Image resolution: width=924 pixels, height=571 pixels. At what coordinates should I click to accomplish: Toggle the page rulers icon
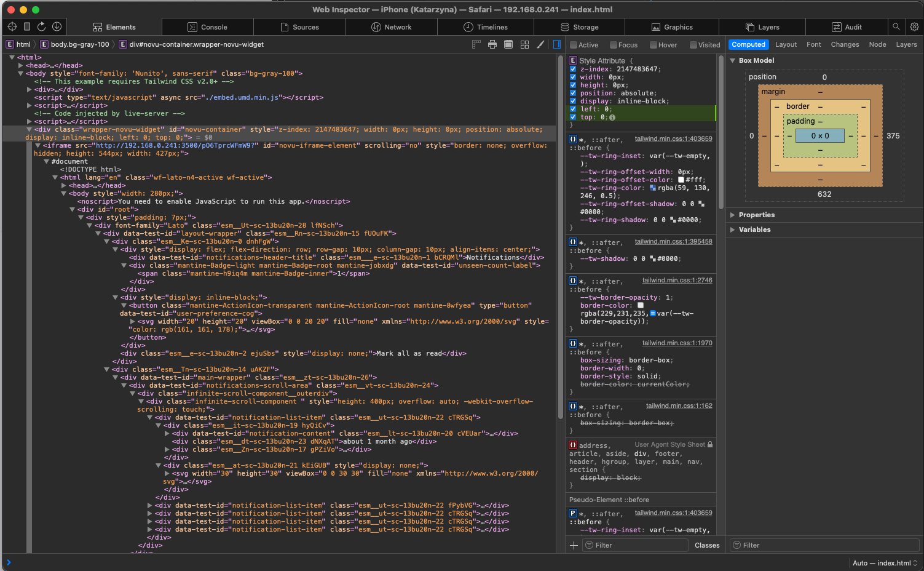point(476,44)
